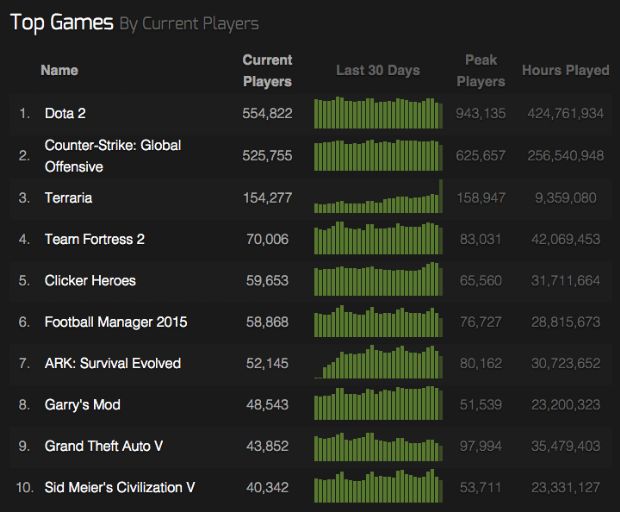Open ARK: Survival Evolved link
The image size is (620, 512).
(113, 363)
